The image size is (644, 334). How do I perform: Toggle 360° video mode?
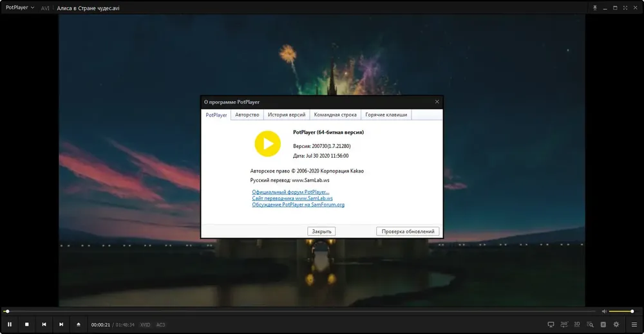(564, 324)
